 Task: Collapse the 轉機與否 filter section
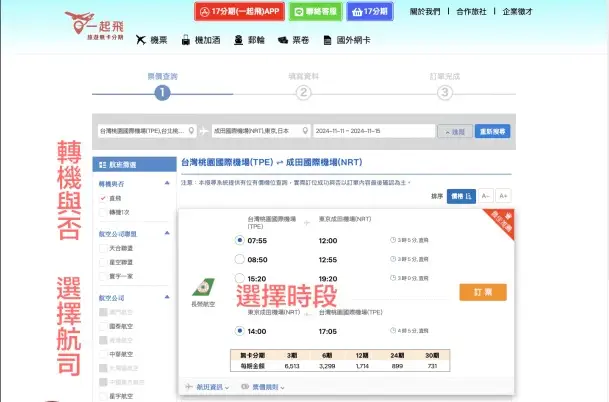pos(165,185)
